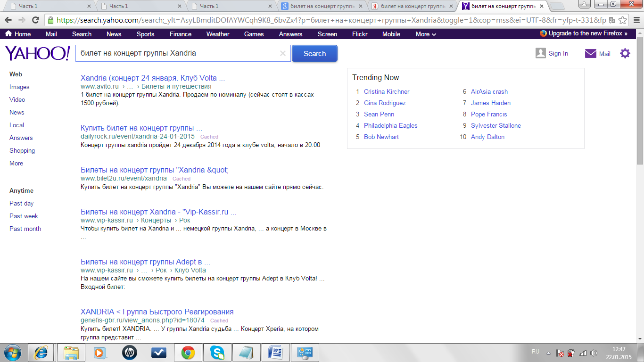
Task: Click the Chrome user profile icon
Action: click(x=584, y=4)
